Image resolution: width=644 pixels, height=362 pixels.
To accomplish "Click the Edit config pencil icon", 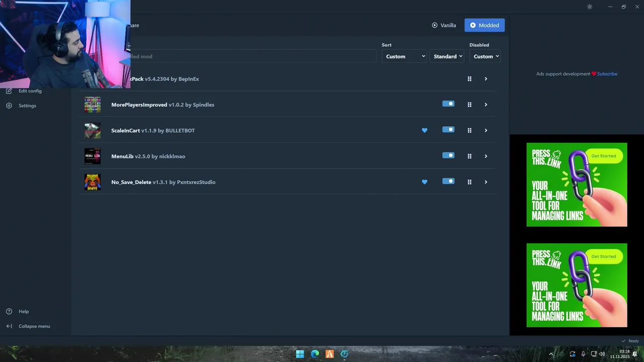I will 9,91.
